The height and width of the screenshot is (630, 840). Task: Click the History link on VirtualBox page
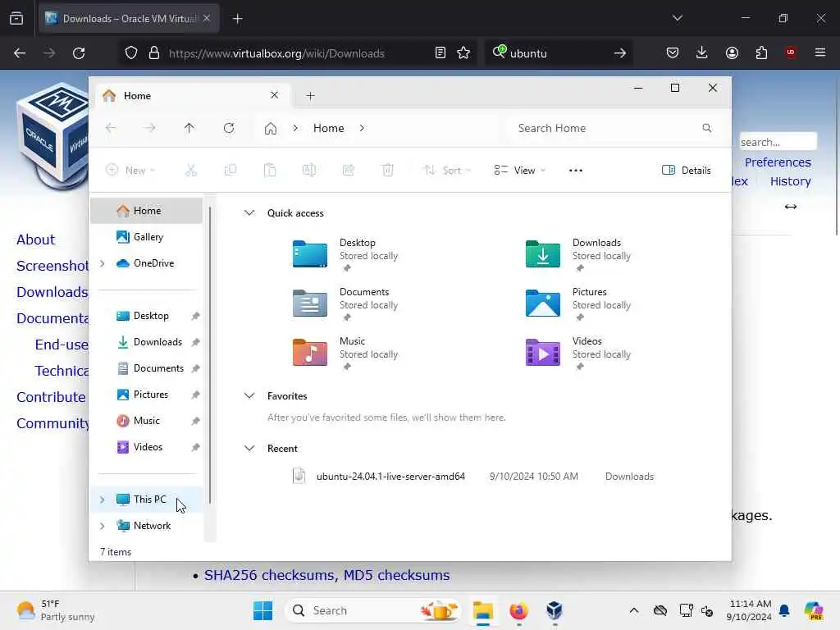[x=790, y=181]
